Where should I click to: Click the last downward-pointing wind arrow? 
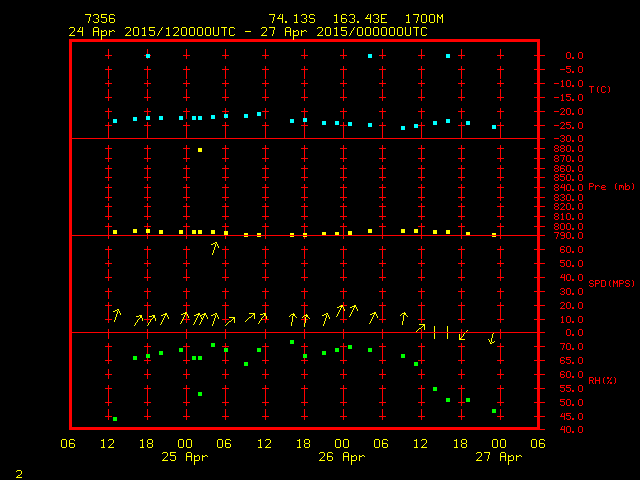click(x=492, y=338)
